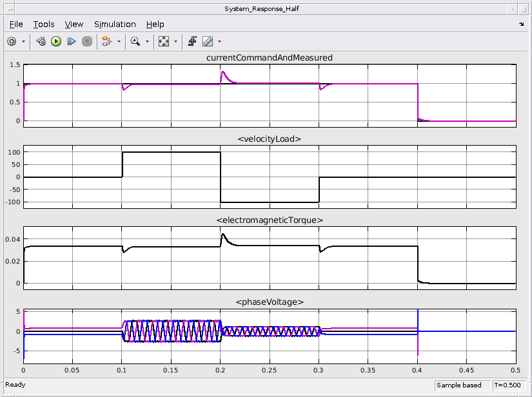The height and width of the screenshot is (397, 532).
Task: Click the Cursor Measurements ruler icon
Action: click(207, 41)
